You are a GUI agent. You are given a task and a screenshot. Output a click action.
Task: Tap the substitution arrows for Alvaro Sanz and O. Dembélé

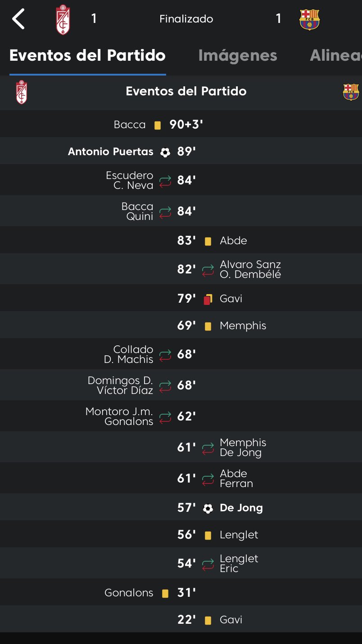click(x=208, y=270)
